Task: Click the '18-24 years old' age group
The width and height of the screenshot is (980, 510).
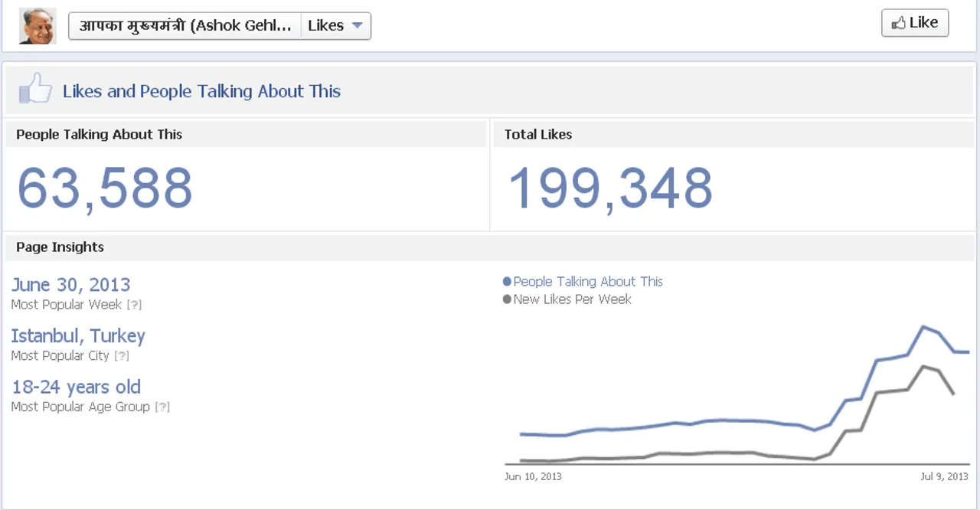Action: coord(76,387)
